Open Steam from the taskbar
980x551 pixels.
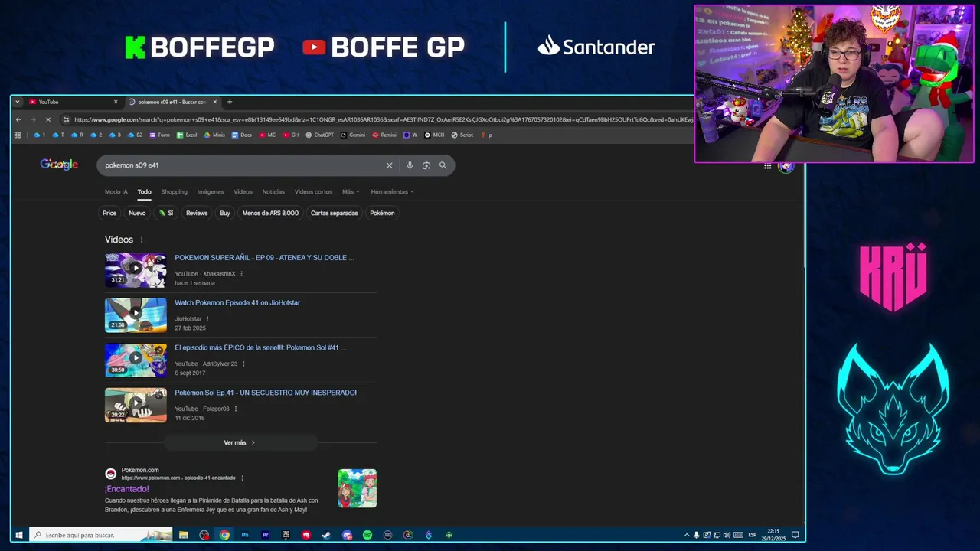[x=326, y=535]
